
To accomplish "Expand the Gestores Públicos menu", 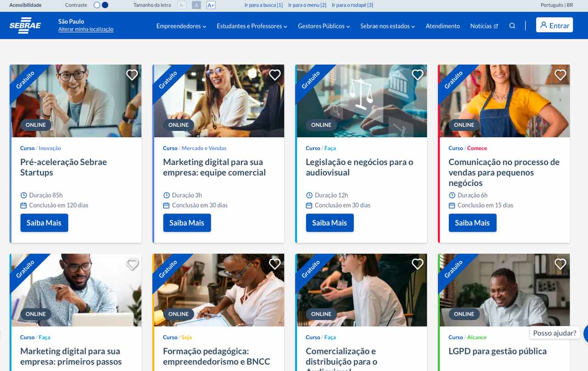I will [324, 26].
